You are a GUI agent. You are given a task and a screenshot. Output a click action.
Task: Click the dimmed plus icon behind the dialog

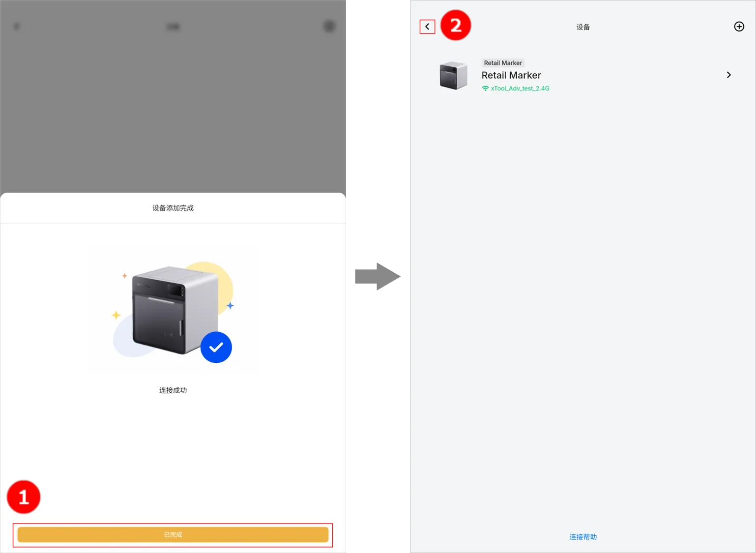point(329,27)
